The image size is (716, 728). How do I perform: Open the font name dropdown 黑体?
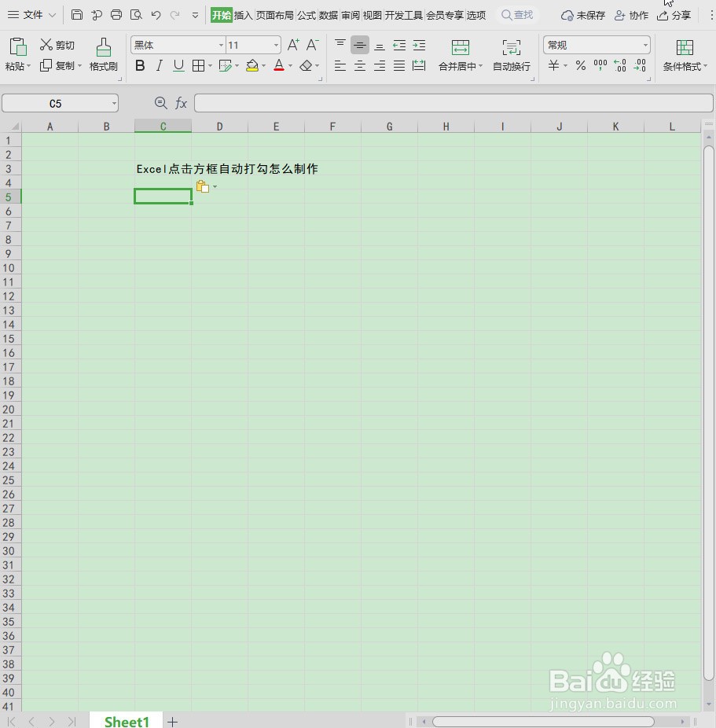click(222, 46)
